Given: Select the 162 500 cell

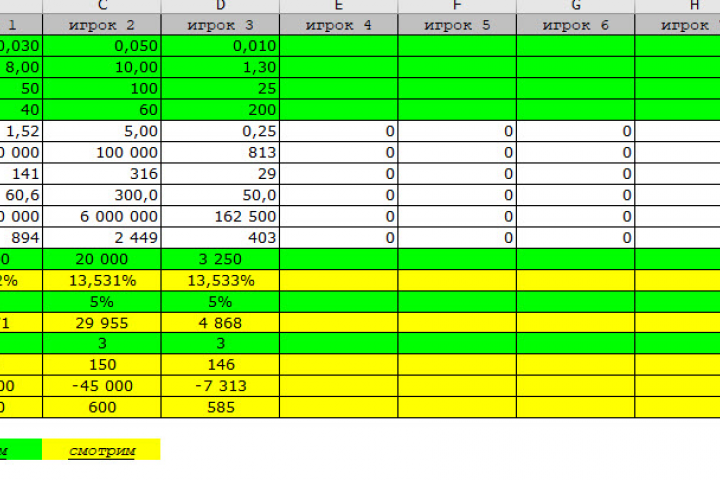Looking at the screenshot, I should (x=220, y=216).
